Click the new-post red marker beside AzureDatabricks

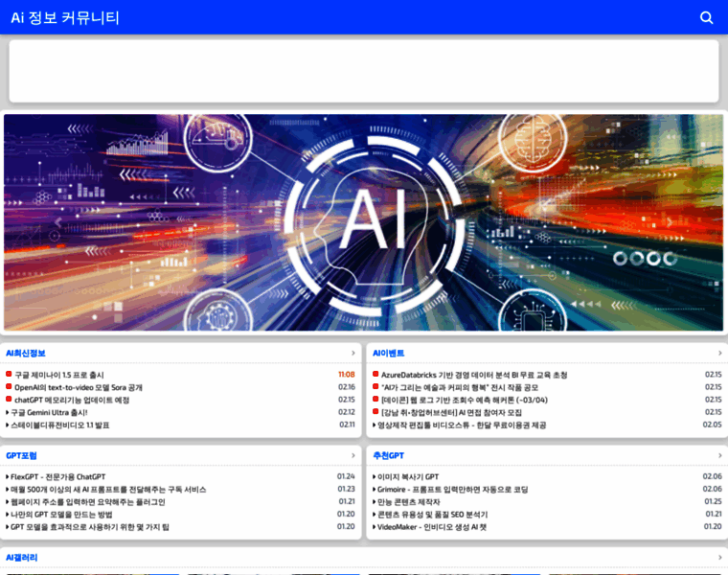(x=375, y=374)
